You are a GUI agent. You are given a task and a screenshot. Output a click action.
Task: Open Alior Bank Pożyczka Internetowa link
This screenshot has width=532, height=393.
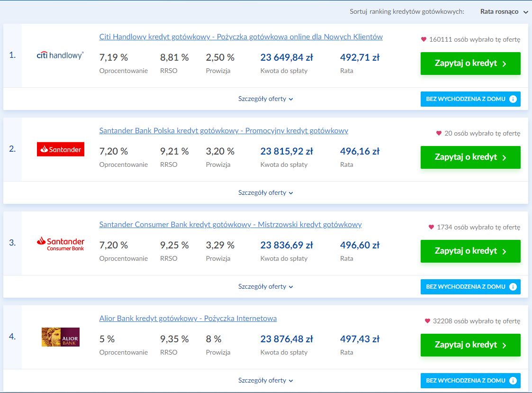click(188, 318)
